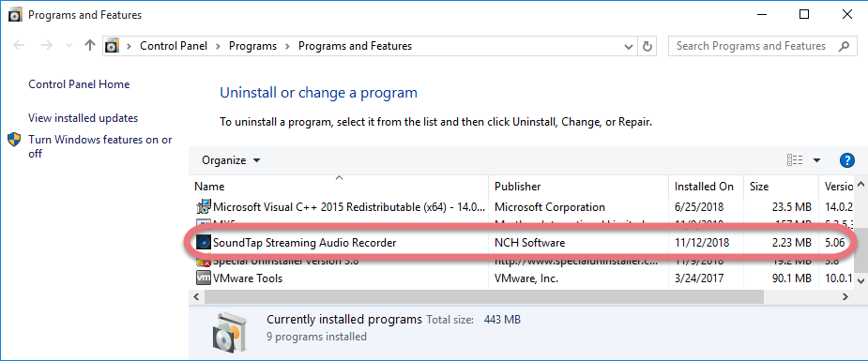Open View installed updates link
The width and height of the screenshot is (868, 361).
tap(83, 118)
